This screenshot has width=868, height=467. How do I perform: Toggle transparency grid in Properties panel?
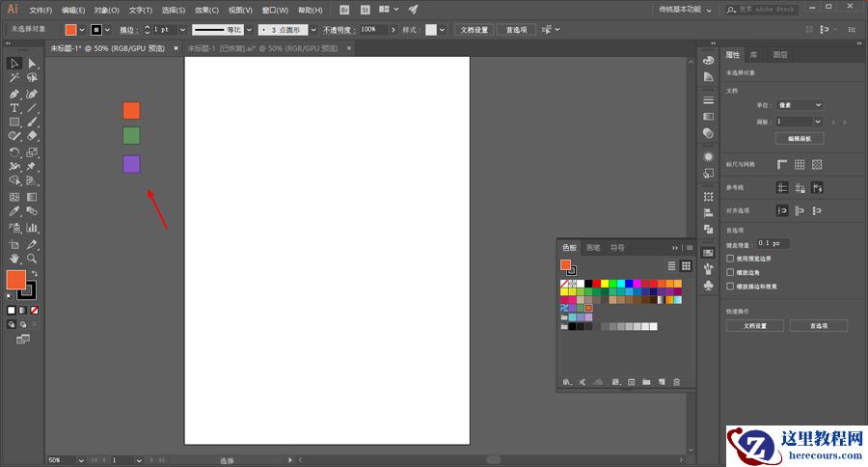click(x=817, y=165)
